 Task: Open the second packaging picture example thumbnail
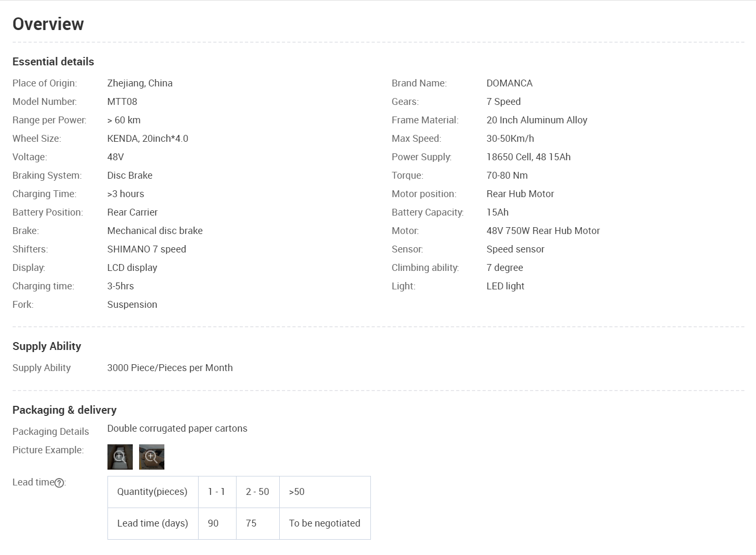pos(151,456)
